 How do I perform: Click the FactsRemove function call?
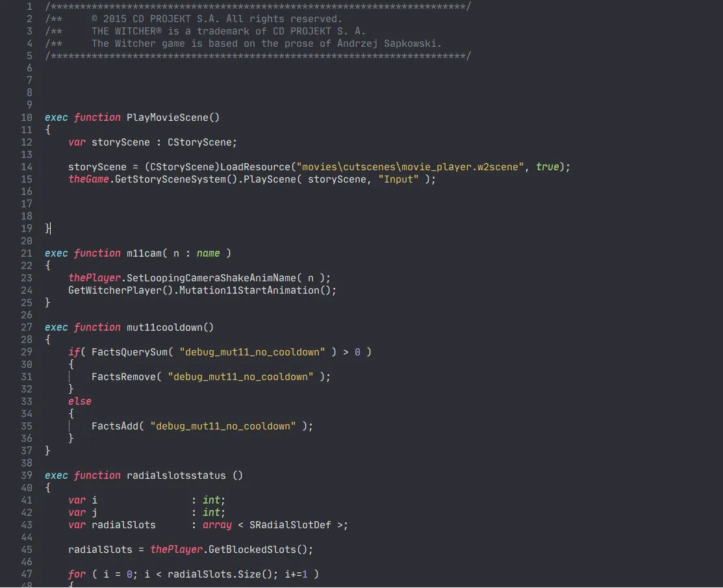pyautogui.click(x=121, y=376)
